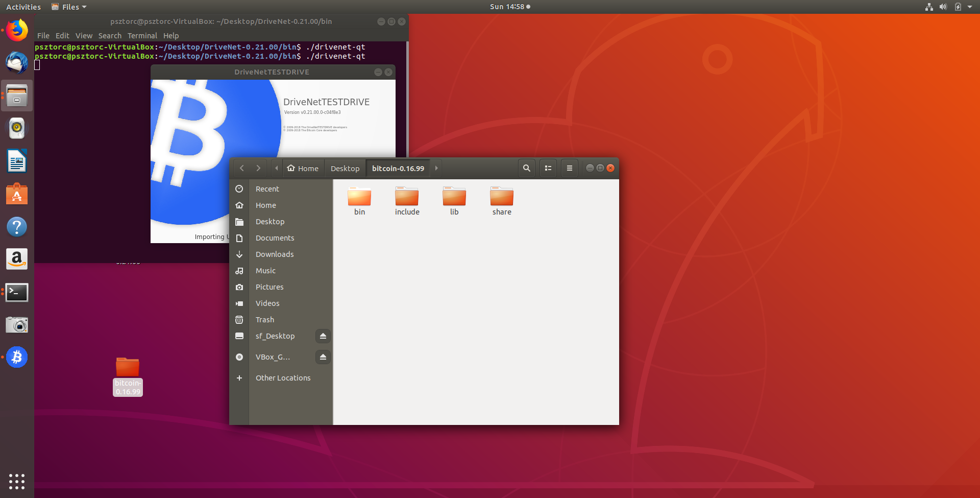Open the Help icon in the dock

pos(17,227)
